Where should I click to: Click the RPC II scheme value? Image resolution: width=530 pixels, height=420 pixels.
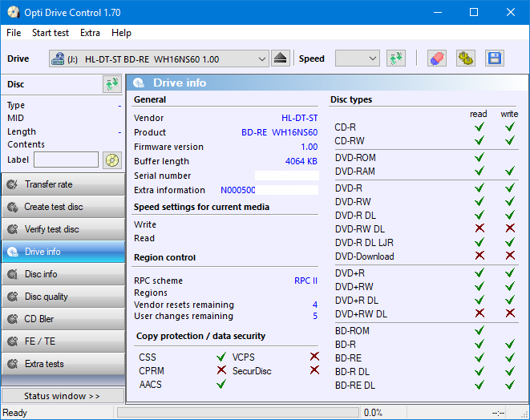click(x=306, y=281)
